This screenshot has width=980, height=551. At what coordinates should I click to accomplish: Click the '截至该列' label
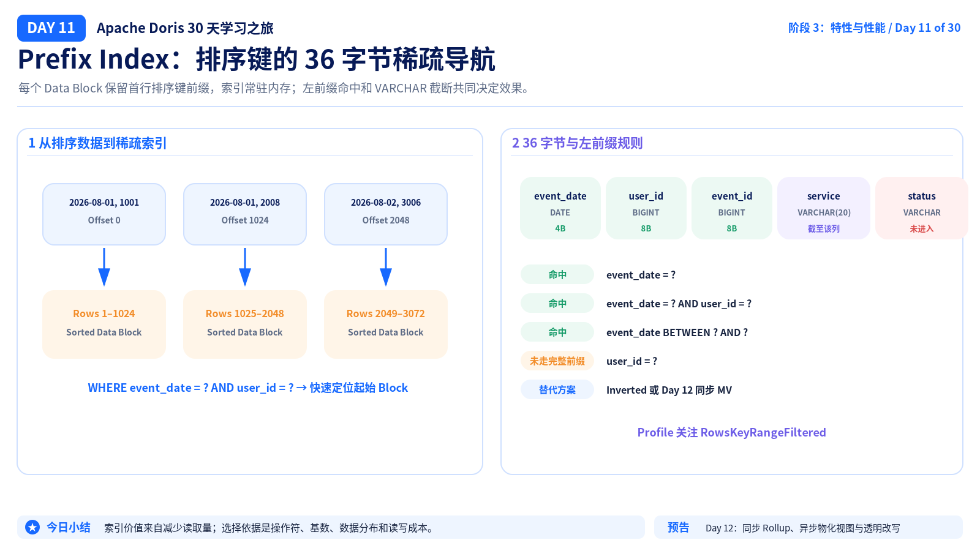point(824,229)
